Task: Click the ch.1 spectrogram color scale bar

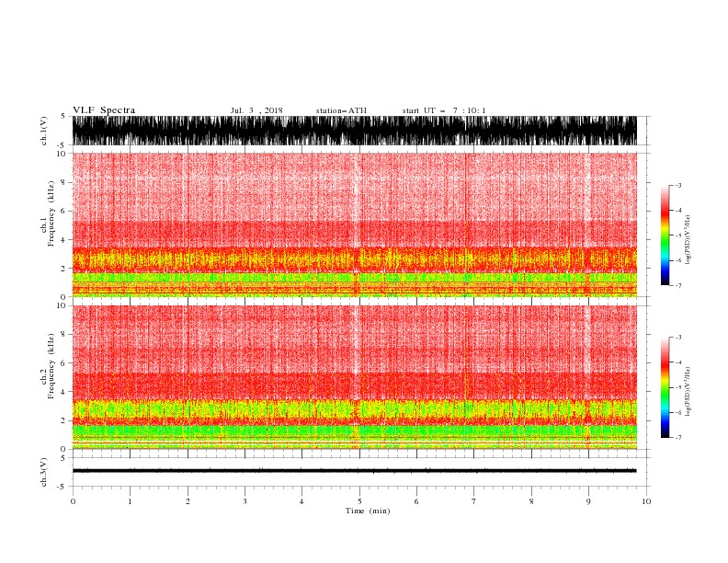Action: (665, 236)
